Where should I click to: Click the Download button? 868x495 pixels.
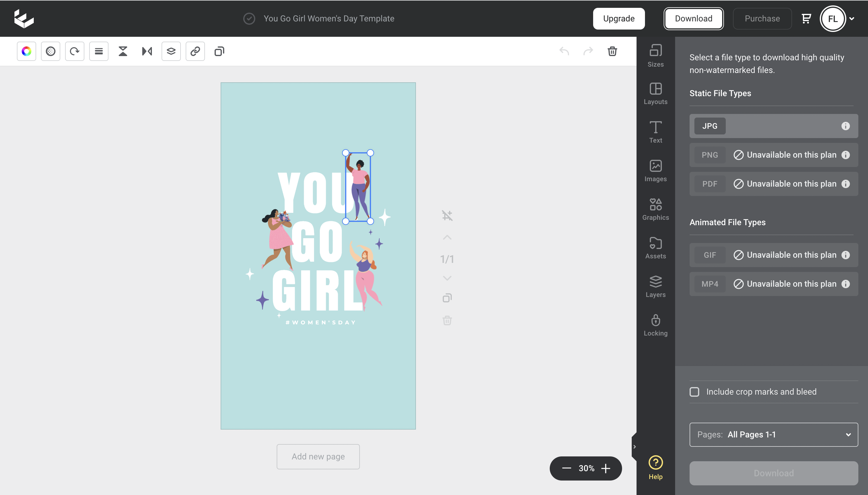(693, 18)
